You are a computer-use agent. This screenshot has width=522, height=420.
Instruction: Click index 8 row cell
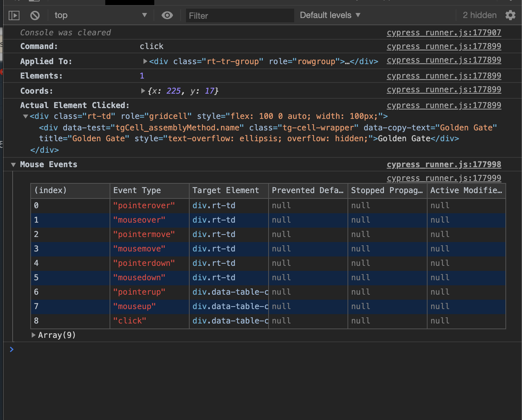[70, 321]
